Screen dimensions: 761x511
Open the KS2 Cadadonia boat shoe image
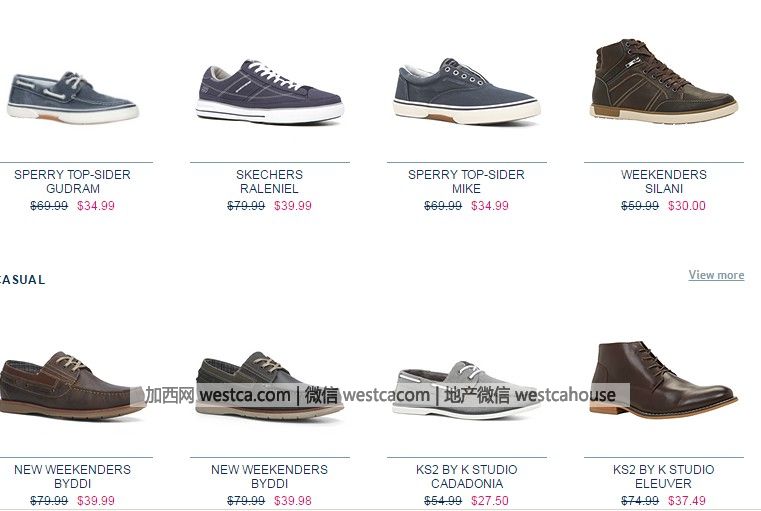tap(466, 389)
